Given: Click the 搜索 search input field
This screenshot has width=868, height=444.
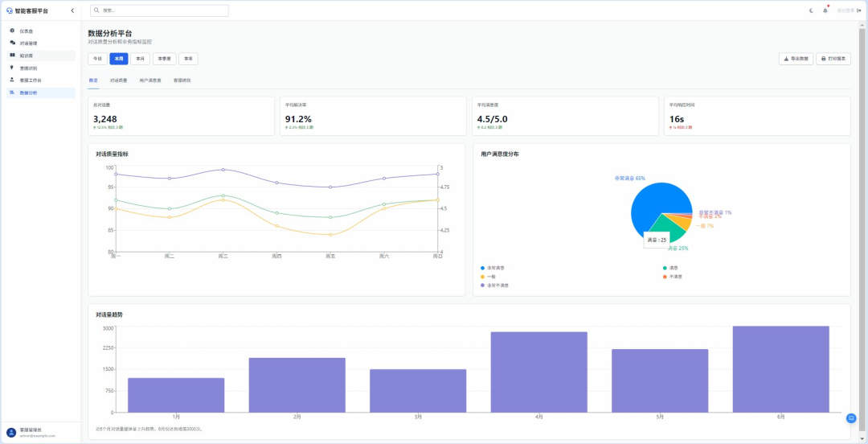Looking at the screenshot, I should (159, 10).
